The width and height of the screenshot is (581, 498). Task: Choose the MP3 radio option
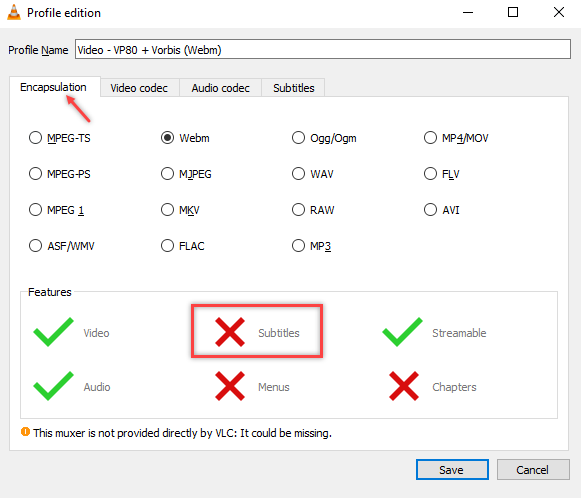298,246
